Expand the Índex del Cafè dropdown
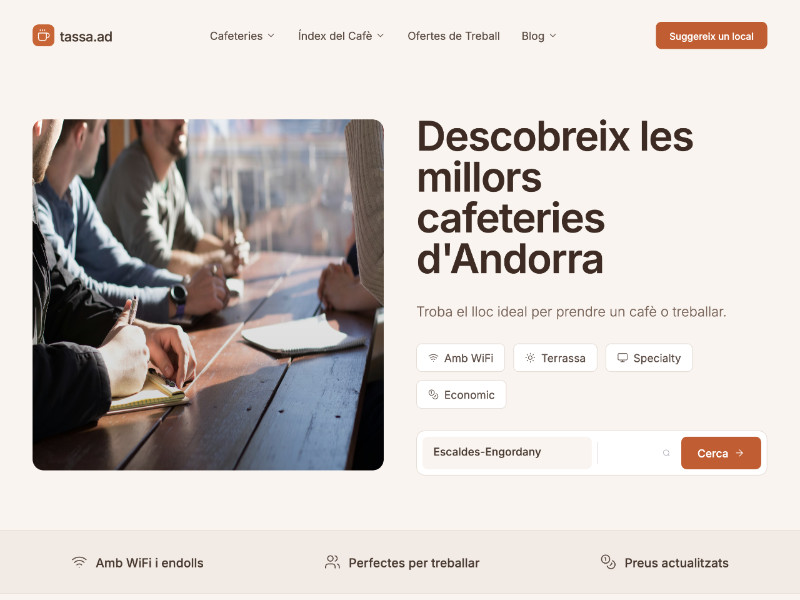Screen dimensions: 800x600 [341, 36]
